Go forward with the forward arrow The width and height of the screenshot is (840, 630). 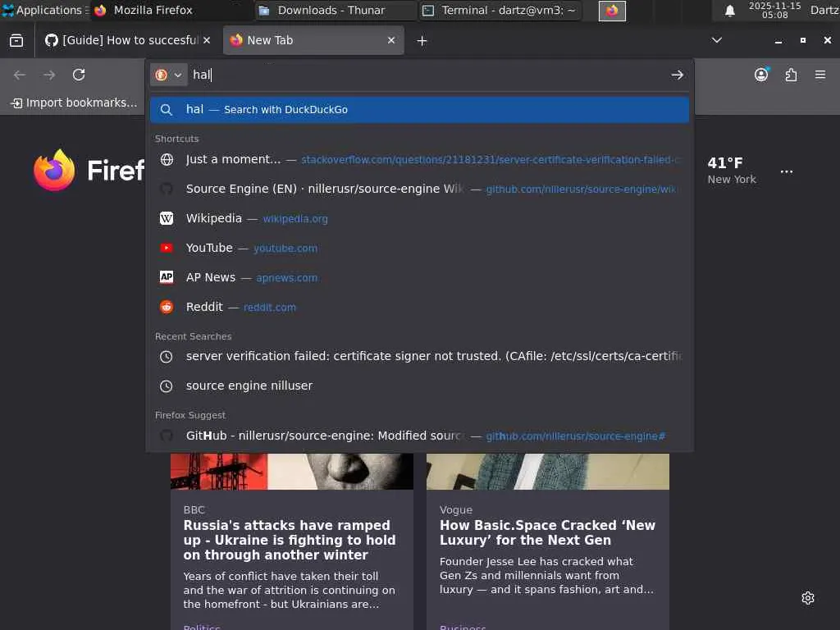coord(49,75)
